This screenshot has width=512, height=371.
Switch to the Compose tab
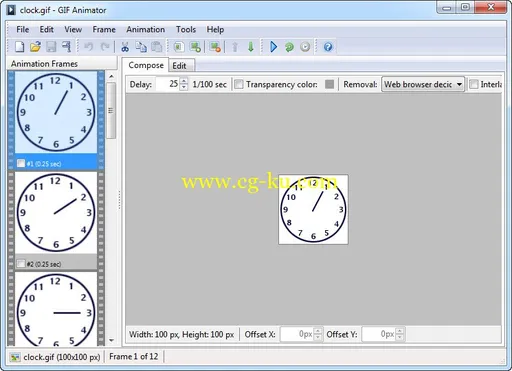(146, 65)
